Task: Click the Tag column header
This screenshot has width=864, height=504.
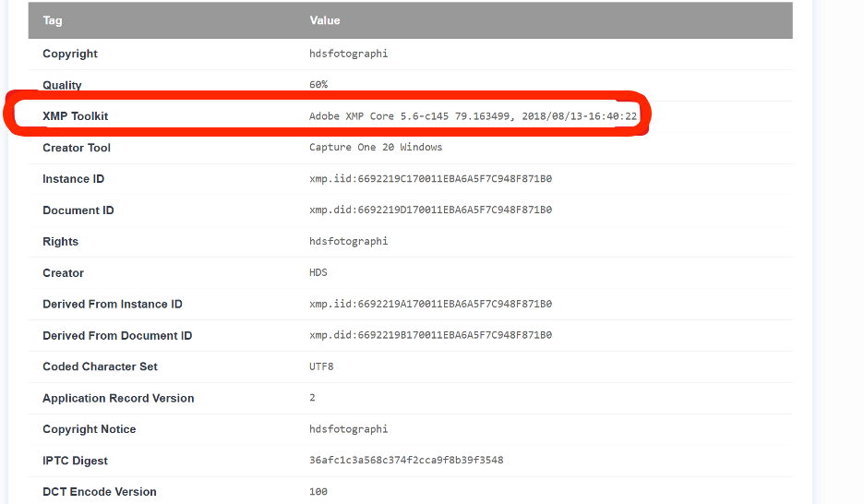Action: coord(53,20)
